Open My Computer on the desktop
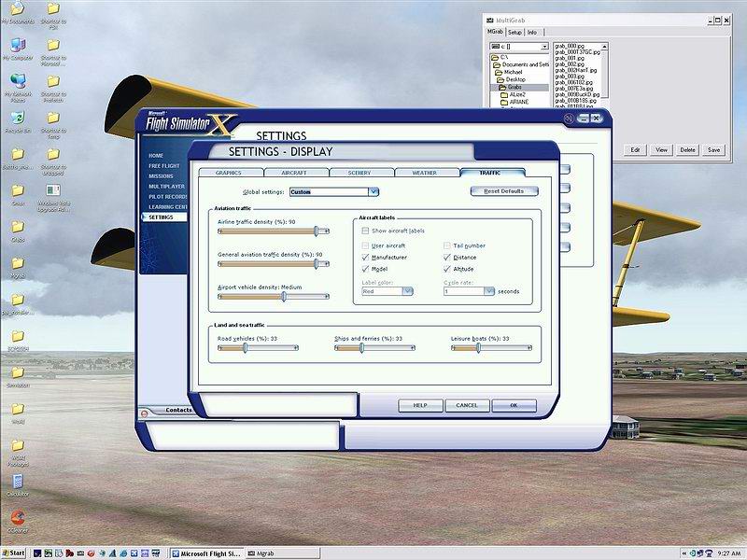 click(17, 45)
